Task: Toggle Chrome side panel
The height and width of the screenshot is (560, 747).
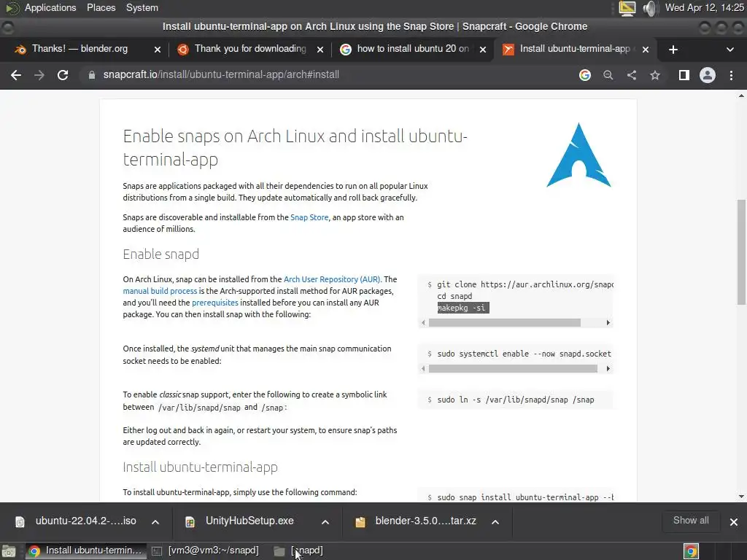Action: coord(684,75)
